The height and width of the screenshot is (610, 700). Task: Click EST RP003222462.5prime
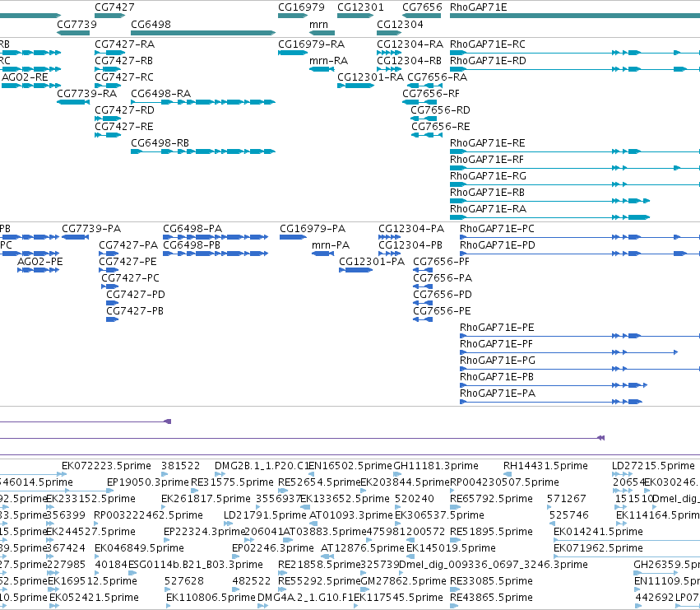tap(148, 515)
